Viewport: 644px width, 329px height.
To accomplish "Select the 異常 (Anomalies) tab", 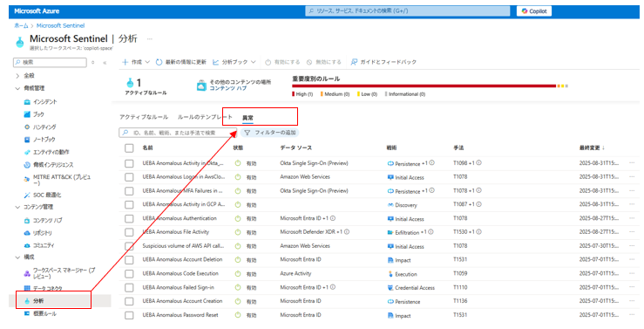I will point(247,118).
